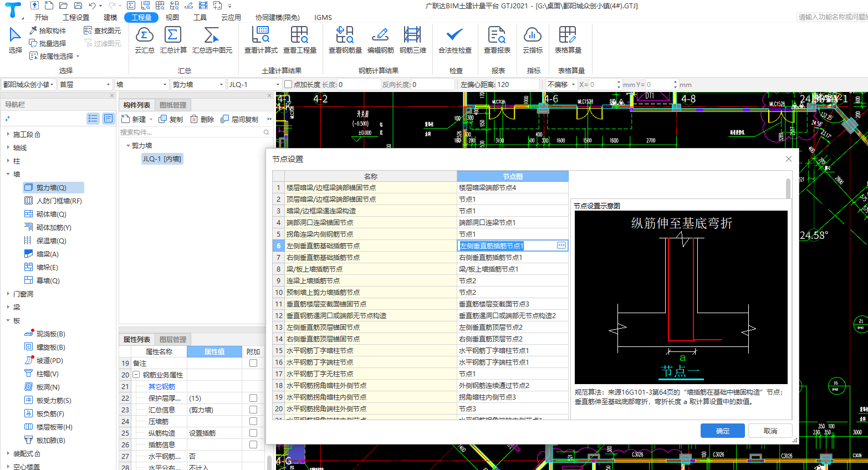Image resolution: width=868 pixels, height=470 pixels.
Task: Click the save icon in quick access bar
Action: pos(78,6)
